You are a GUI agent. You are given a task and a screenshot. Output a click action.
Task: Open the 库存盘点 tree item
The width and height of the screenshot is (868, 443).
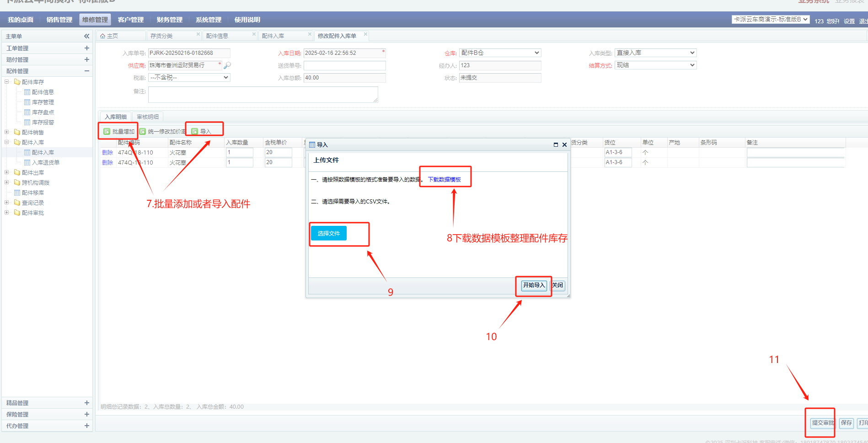43,112
